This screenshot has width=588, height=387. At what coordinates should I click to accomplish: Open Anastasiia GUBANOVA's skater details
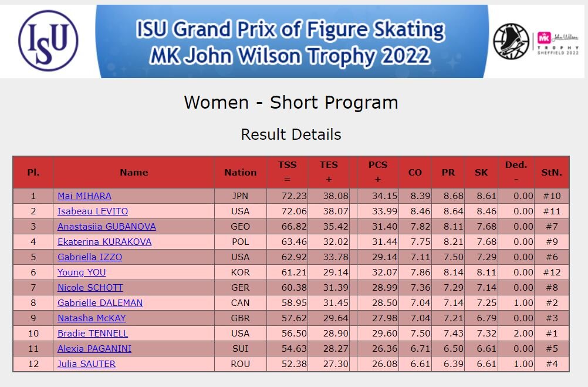click(106, 227)
